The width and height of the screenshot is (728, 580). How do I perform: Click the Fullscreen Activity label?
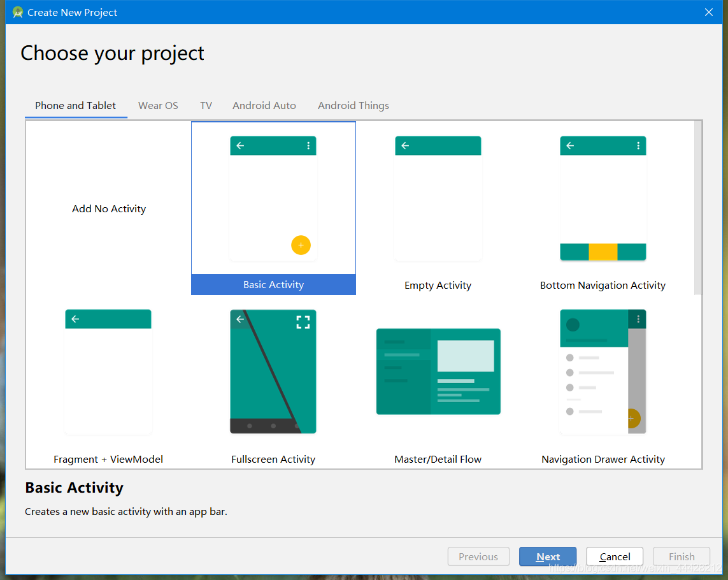tap(273, 459)
